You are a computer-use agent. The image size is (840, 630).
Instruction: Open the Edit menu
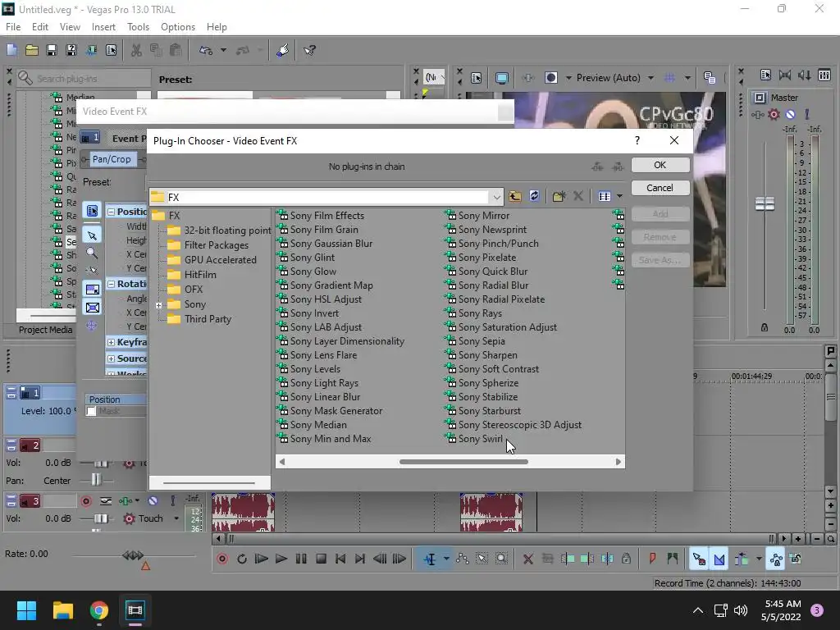pyautogui.click(x=40, y=27)
